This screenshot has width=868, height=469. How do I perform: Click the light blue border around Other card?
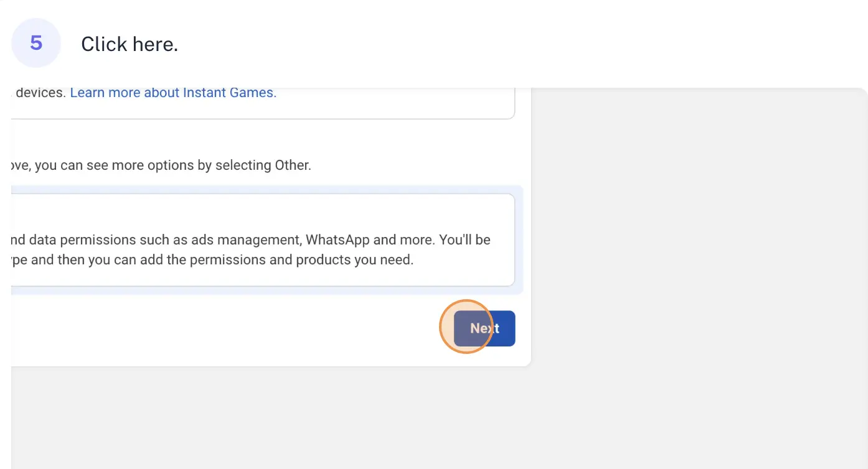(519, 240)
